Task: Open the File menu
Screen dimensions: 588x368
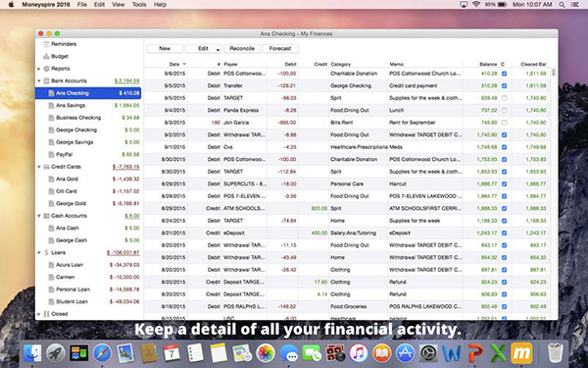Action: [81, 5]
